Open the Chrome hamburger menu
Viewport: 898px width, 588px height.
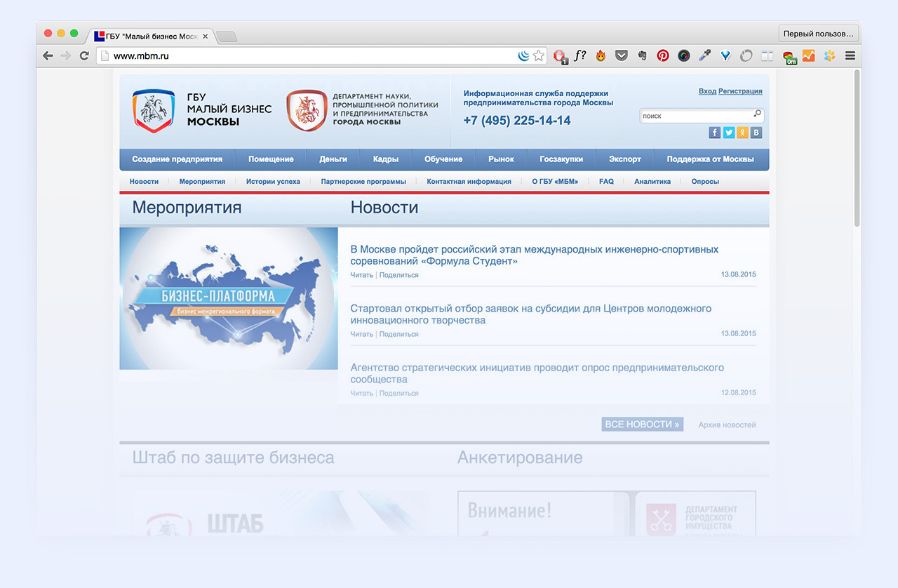click(x=850, y=55)
